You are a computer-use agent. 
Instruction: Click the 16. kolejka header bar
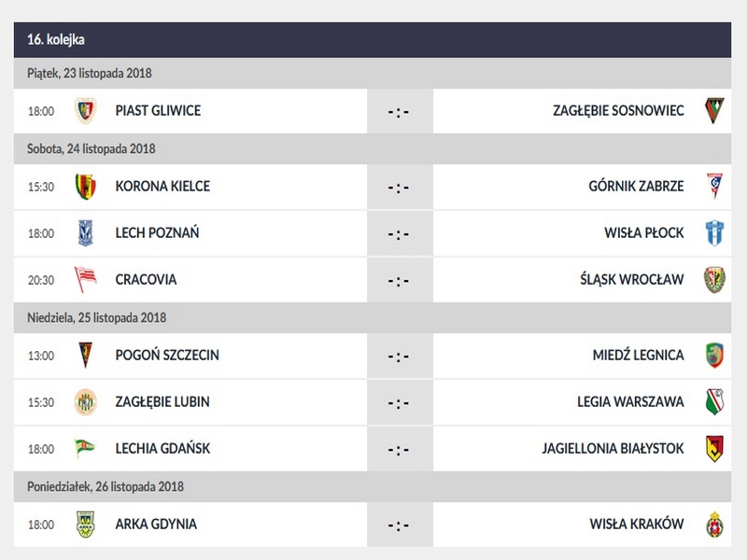(373, 40)
